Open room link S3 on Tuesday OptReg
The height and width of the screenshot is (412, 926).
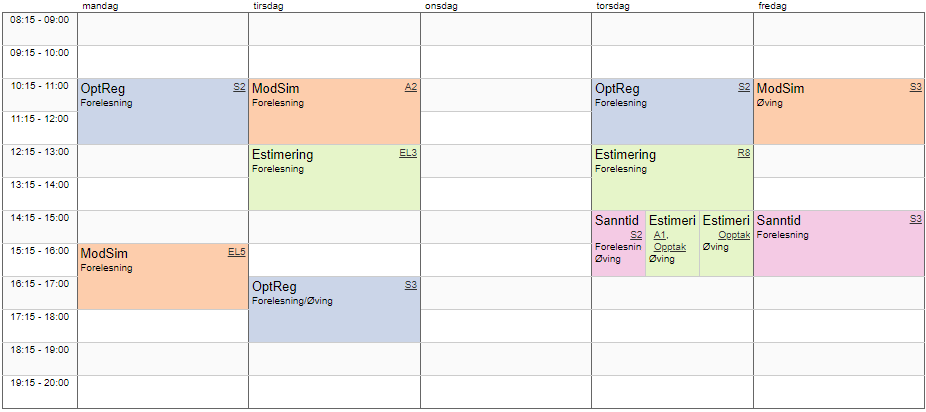(411, 285)
